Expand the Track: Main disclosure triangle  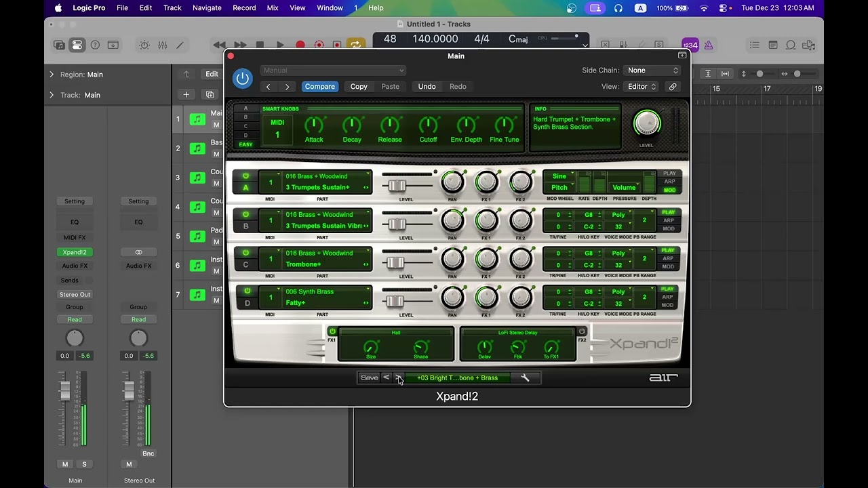click(52, 95)
